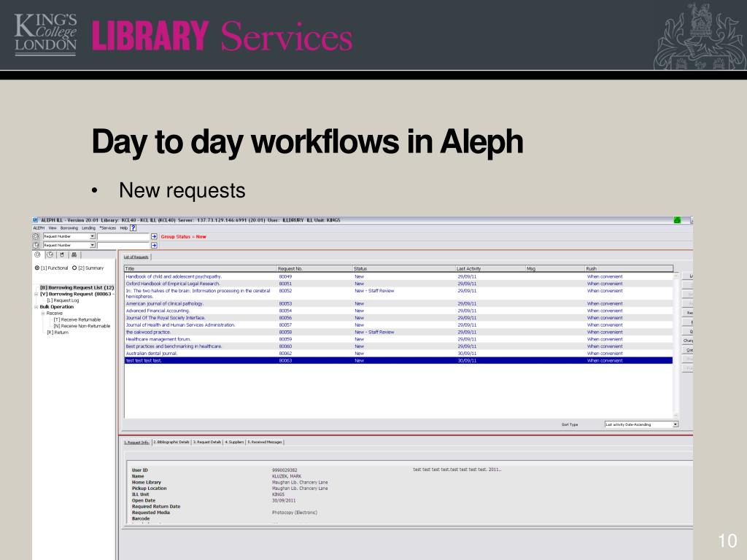Open the first Request Number dropdown
The height and width of the screenshot is (560, 747).
pos(93,236)
